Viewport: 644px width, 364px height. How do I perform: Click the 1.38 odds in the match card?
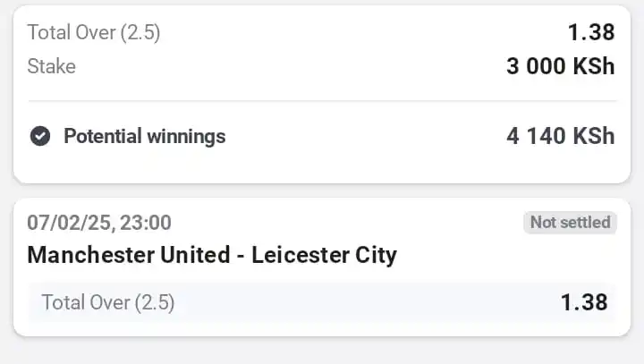coord(584,302)
